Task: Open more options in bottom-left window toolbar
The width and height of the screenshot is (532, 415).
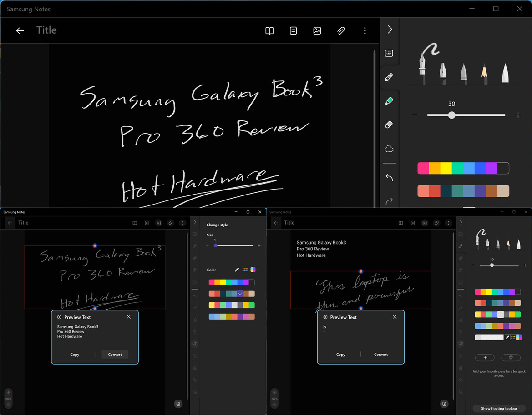Action: pos(182,223)
